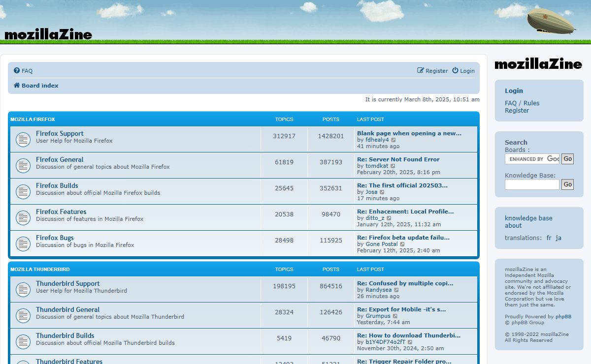The width and height of the screenshot is (591, 364).
Task: Open post 'Re: The first official 202503...'
Action: 402,185
